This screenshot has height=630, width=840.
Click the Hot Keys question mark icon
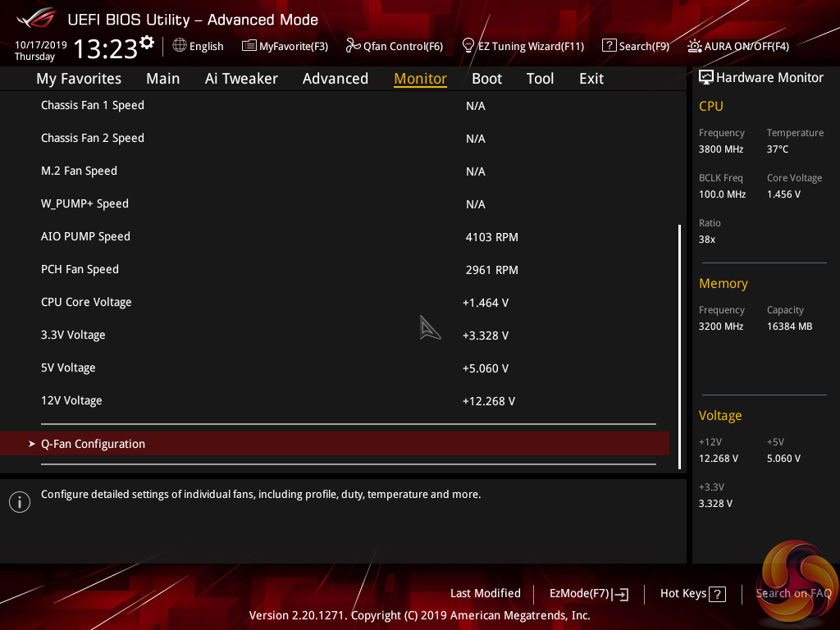(x=717, y=594)
